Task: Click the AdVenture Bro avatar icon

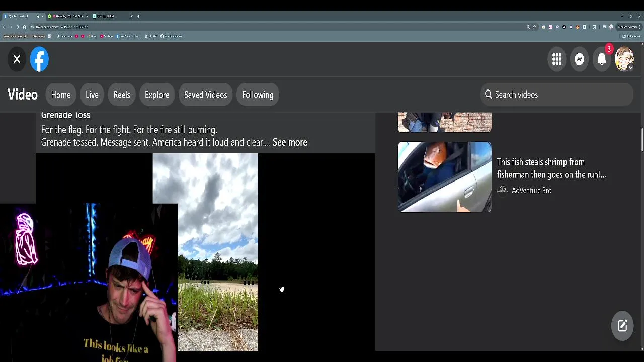Action: 502,190
